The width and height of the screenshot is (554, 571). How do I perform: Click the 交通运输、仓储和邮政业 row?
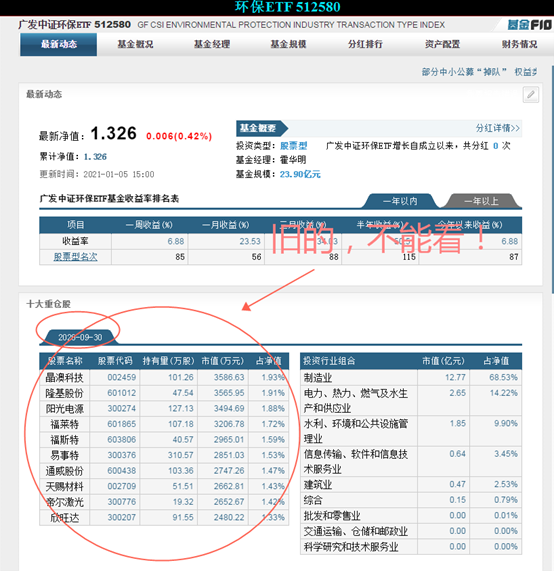[411, 531]
